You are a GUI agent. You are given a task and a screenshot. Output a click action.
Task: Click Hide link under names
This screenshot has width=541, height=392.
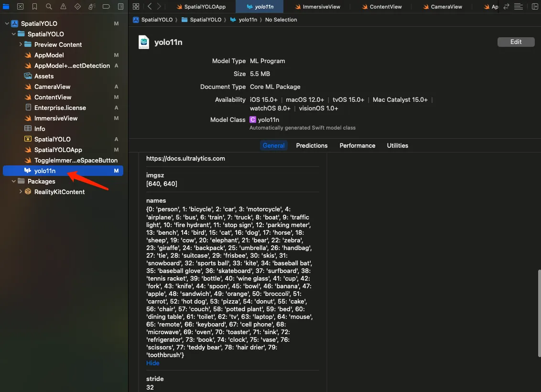[x=152, y=363]
